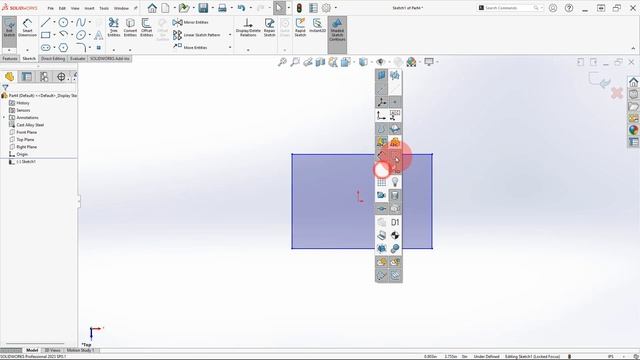Screen dimensions: 640x360
Task: Click the Undo icon
Action: tap(241, 8)
